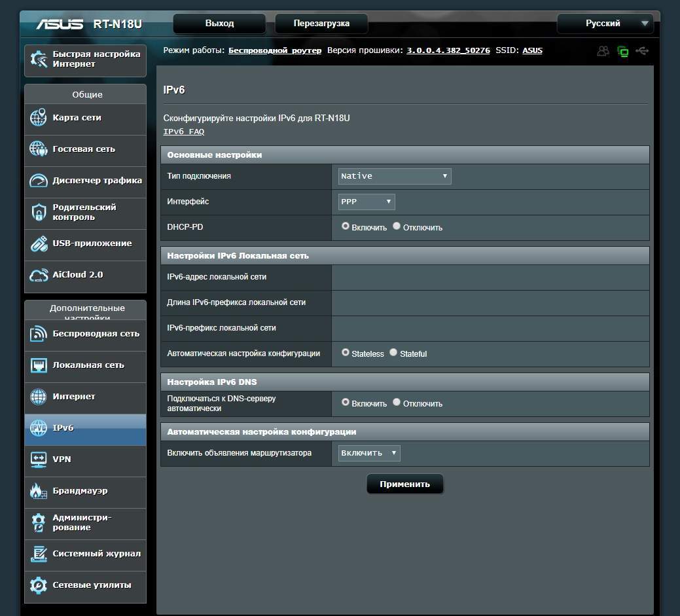Click the Локальная сеть LAN icon
The width and height of the screenshot is (680, 616).
click(x=38, y=365)
